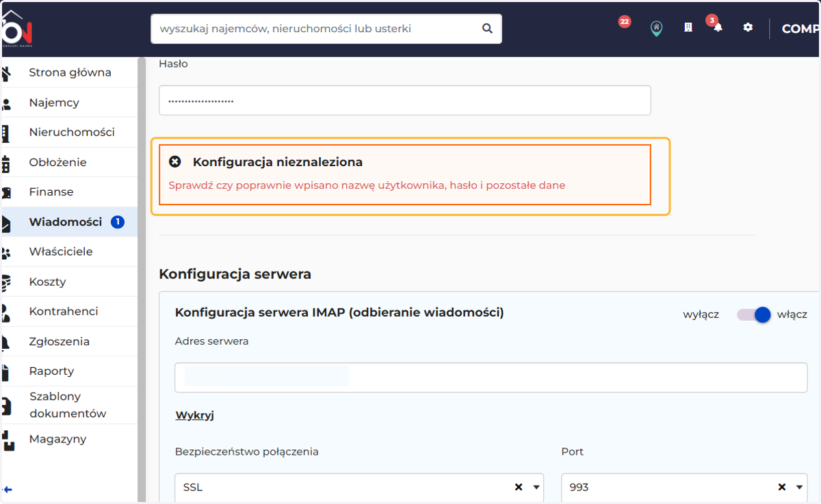
Task: Go to Raporty
Action: point(51,371)
